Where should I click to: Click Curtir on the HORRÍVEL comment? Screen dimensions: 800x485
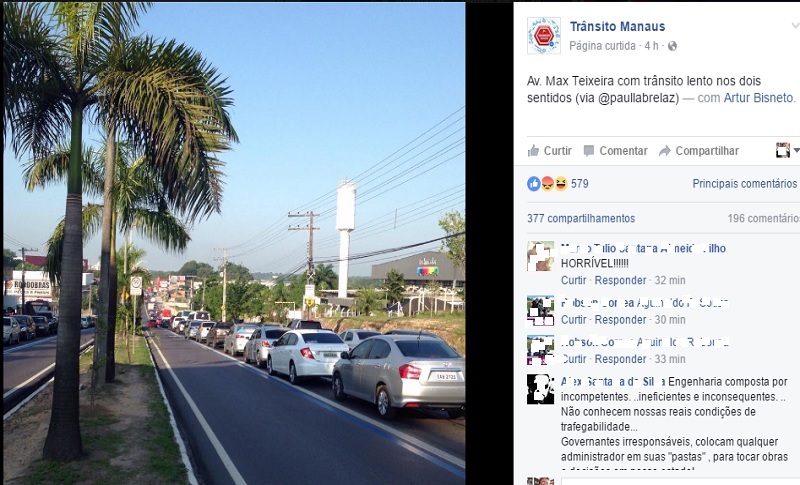coord(573,280)
